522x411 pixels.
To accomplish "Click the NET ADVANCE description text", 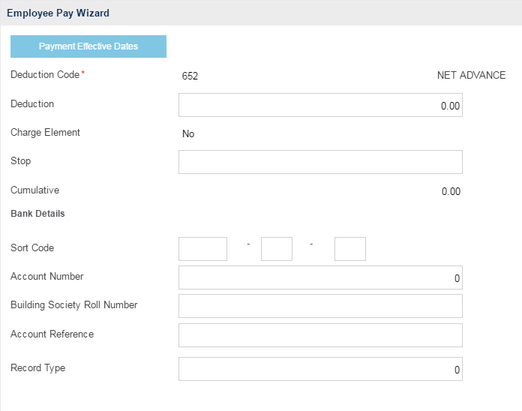I will click(471, 75).
